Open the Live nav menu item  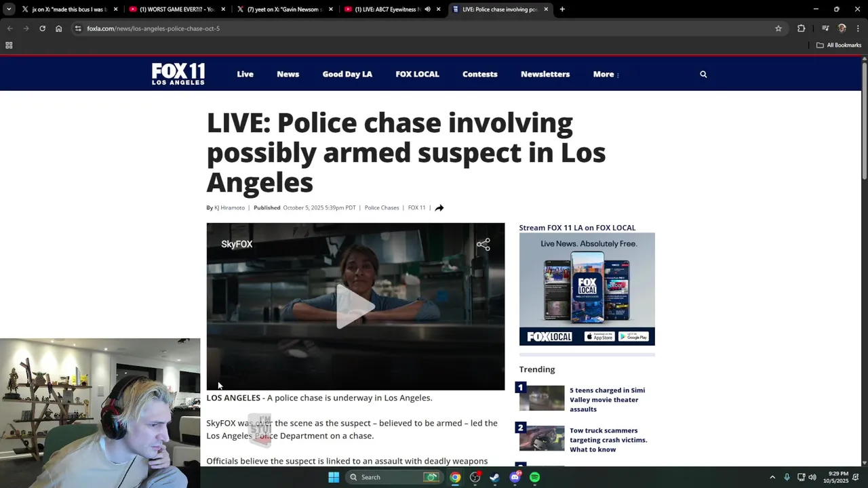point(245,75)
